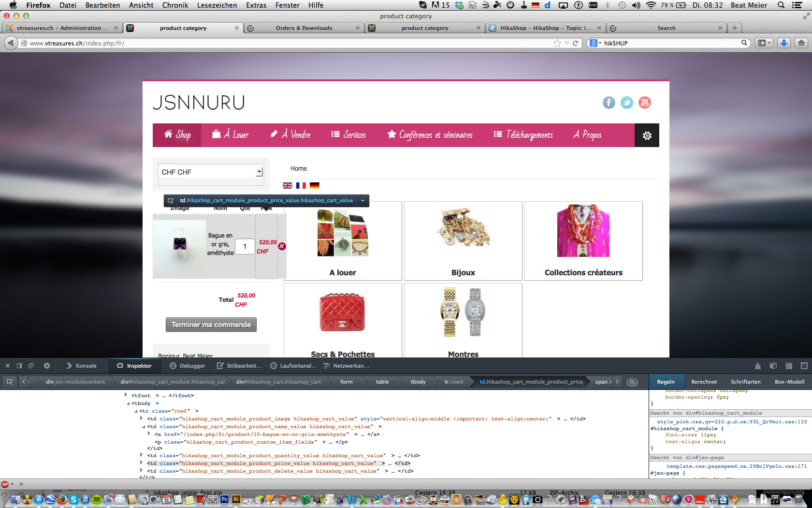Click the browser address bar URL field
Screen dimensions: 812x508
[x=290, y=43]
